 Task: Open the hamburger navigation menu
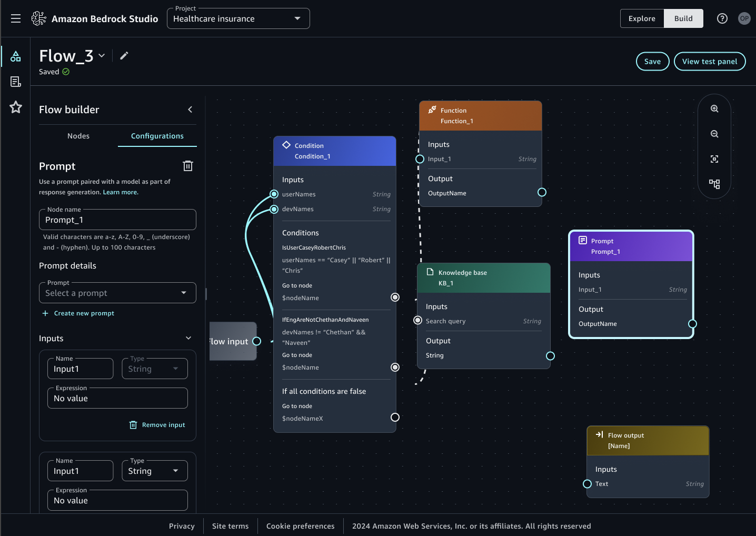16,18
